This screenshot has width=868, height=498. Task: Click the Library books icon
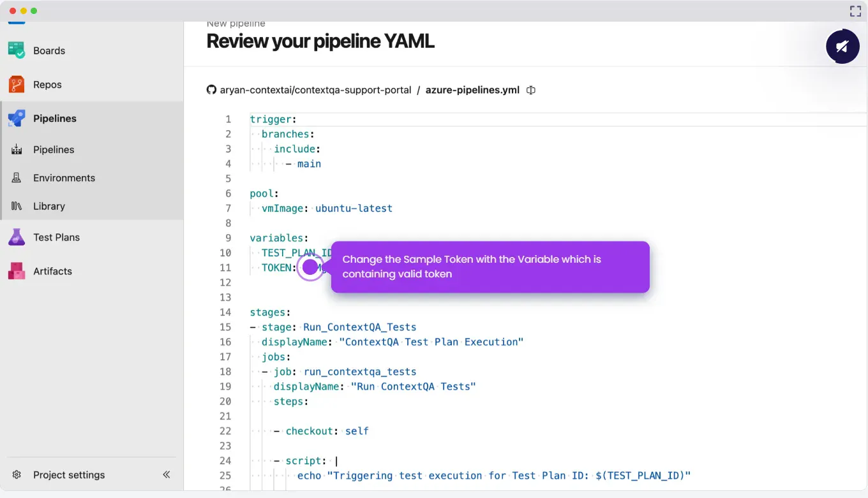(17, 206)
